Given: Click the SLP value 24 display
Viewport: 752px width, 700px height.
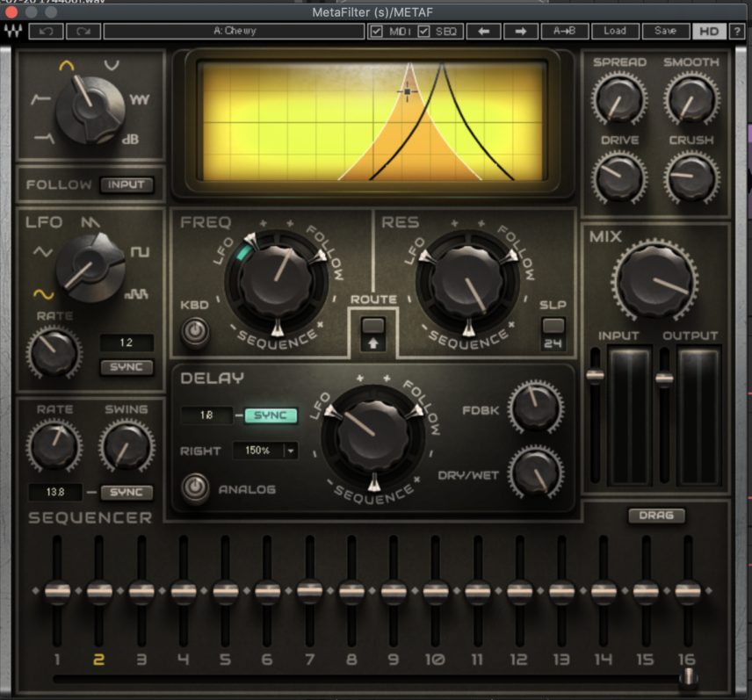Looking at the screenshot, I should pyautogui.click(x=553, y=343).
